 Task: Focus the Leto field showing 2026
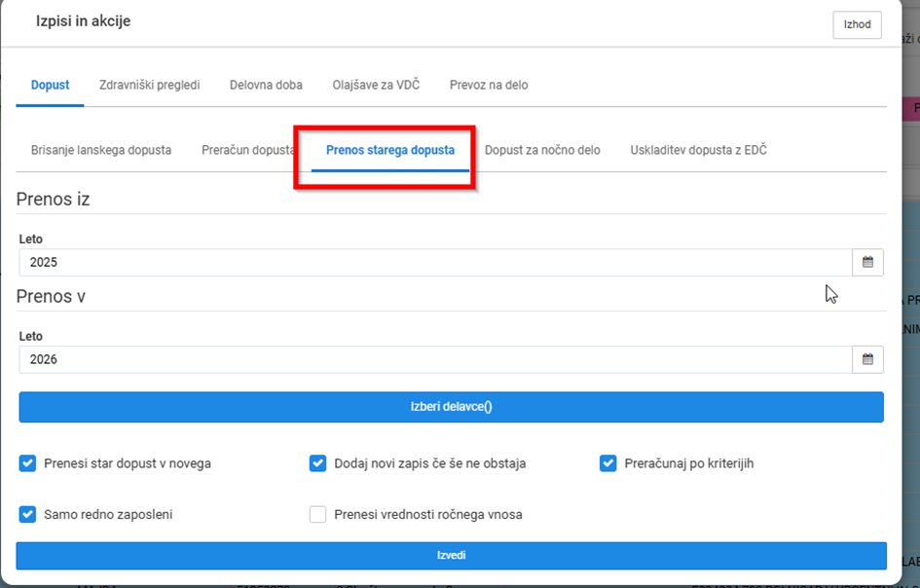pyautogui.click(x=435, y=359)
